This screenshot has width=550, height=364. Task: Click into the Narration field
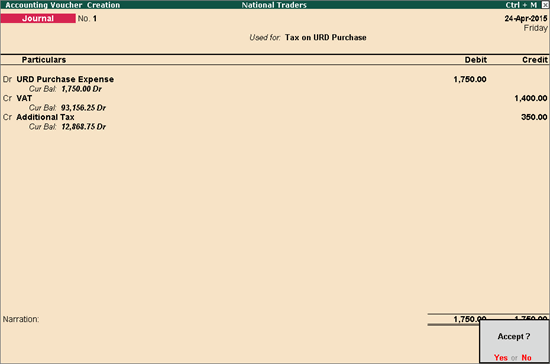[x=210, y=319]
